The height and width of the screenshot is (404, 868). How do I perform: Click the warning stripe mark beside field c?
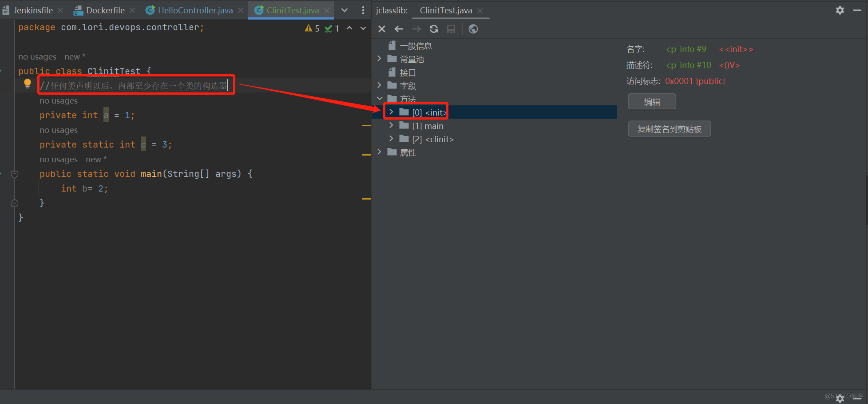tap(366, 155)
